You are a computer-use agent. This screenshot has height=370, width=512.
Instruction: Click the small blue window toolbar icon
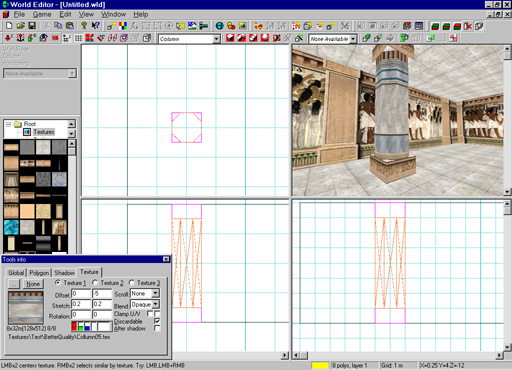(x=419, y=26)
